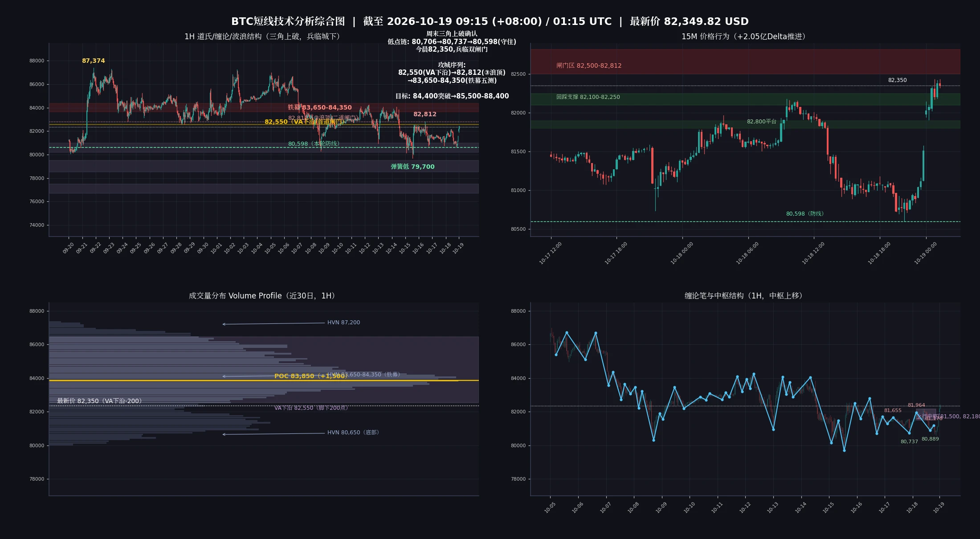
Task: Select the 10-19 00:00 axis tick label
Action: [926, 253]
